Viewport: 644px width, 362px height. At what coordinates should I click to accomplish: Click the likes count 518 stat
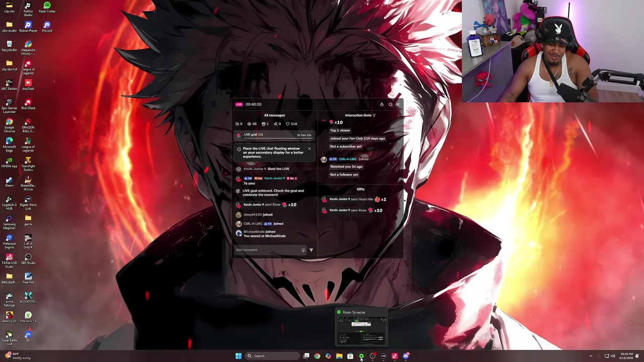pyautogui.click(x=291, y=124)
